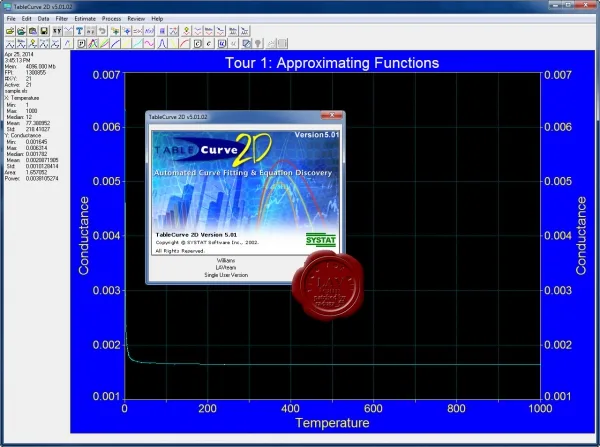The width and height of the screenshot is (600, 447).
Task: Open the Estimate menu
Action: (x=85, y=18)
